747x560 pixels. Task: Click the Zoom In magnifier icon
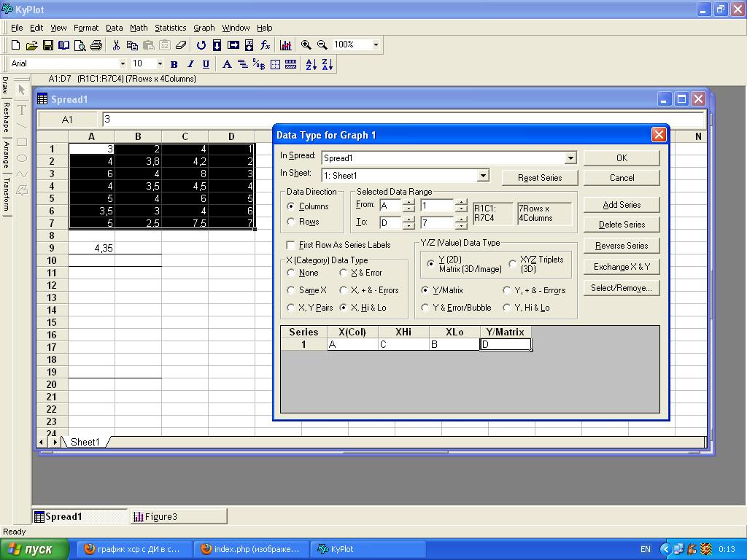click(306, 45)
